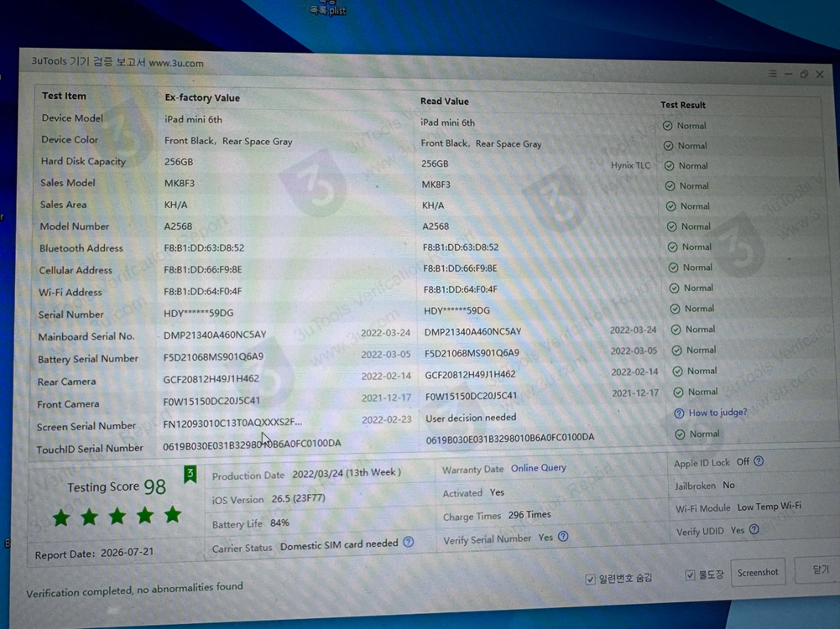Viewport: 840px width, 629px height.
Task: Click the Sales Area KH/A ex-factory value
Action: tap(175, 205)
